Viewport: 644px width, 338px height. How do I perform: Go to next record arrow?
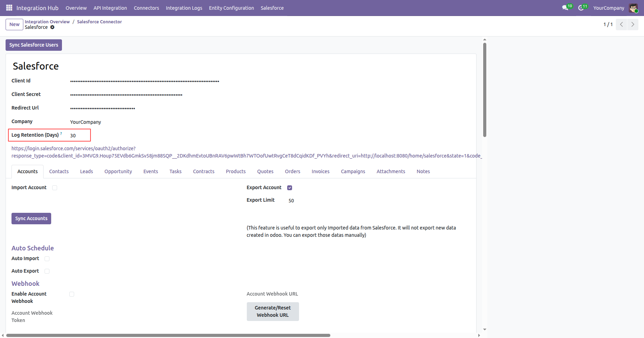(633, 24)
